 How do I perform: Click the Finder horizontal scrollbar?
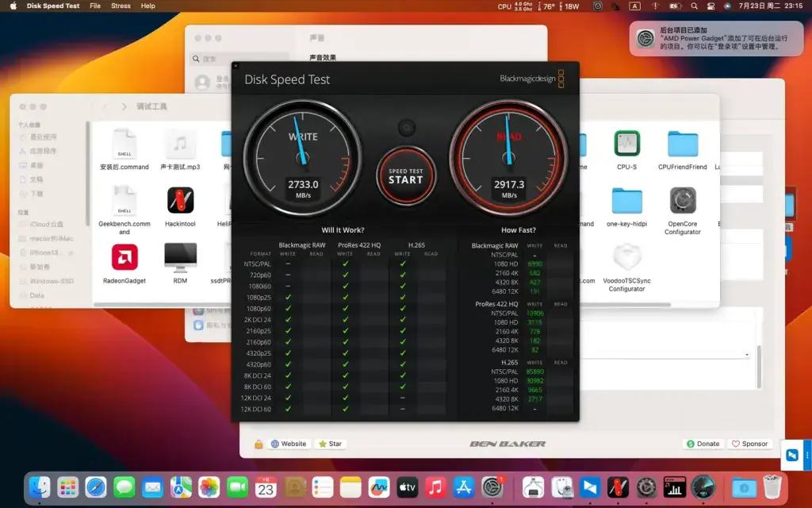coord(382,304)
